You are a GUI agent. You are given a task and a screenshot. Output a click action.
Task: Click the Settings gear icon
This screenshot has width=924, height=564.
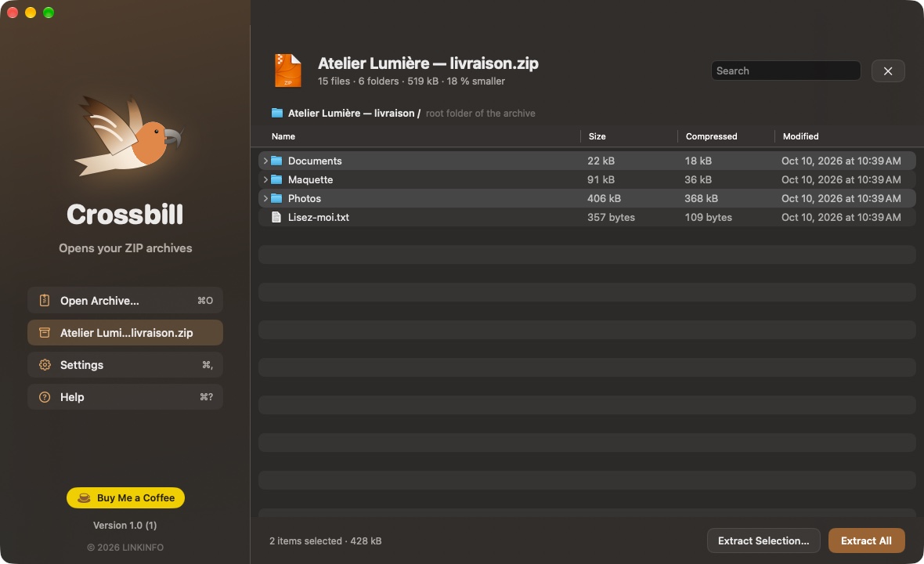pos(44,365)
